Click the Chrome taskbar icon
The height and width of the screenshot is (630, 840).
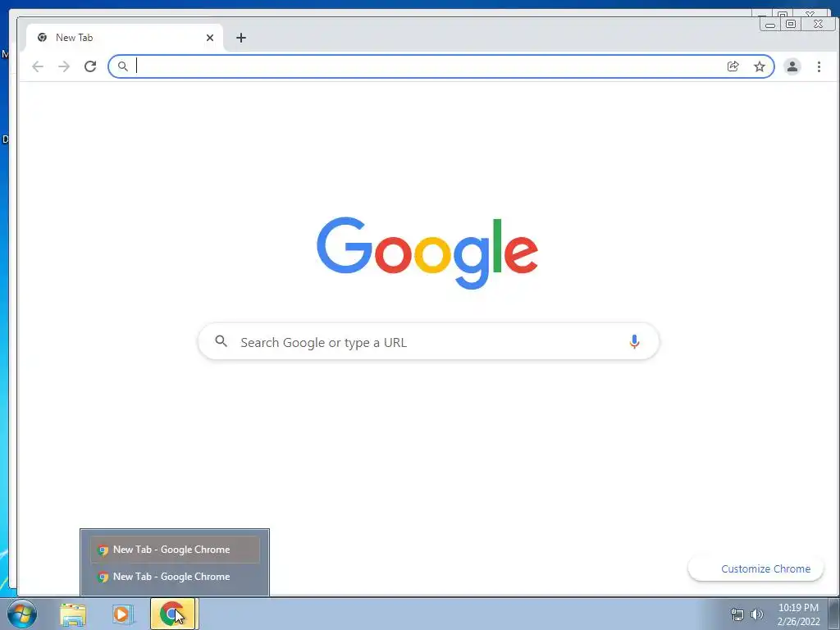click(172, 614)
